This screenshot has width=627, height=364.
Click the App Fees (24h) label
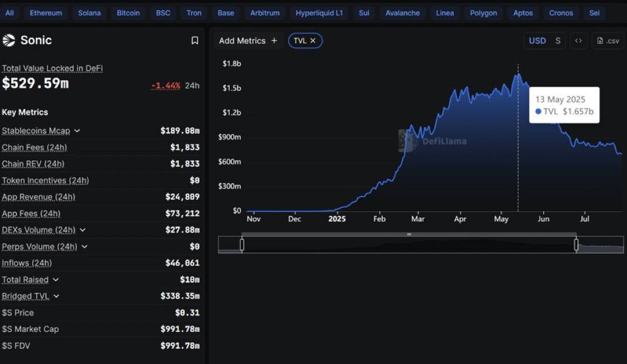[31, 214]
